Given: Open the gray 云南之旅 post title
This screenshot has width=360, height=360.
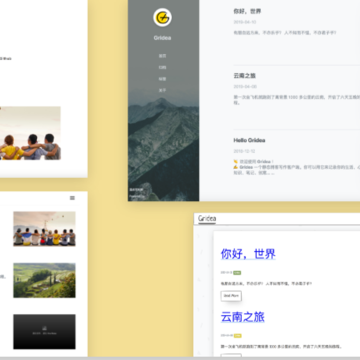Looking at the screenshot, I should [245, 76].
